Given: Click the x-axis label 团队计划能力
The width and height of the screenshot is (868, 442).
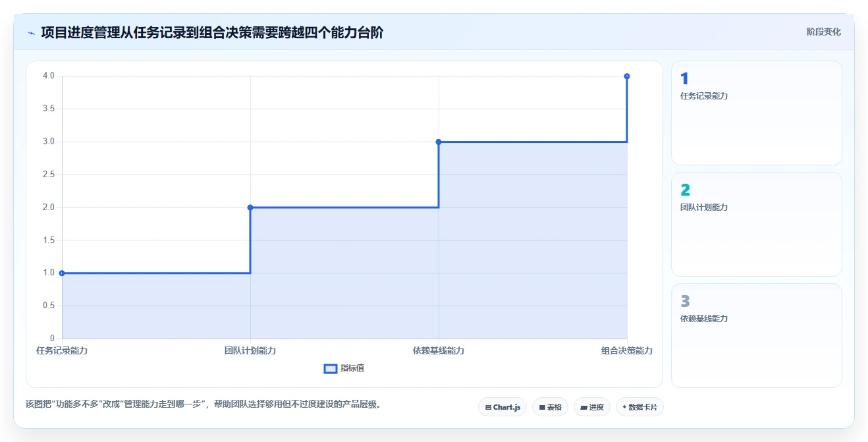Looking at the screenshot, I should [250, 350].
